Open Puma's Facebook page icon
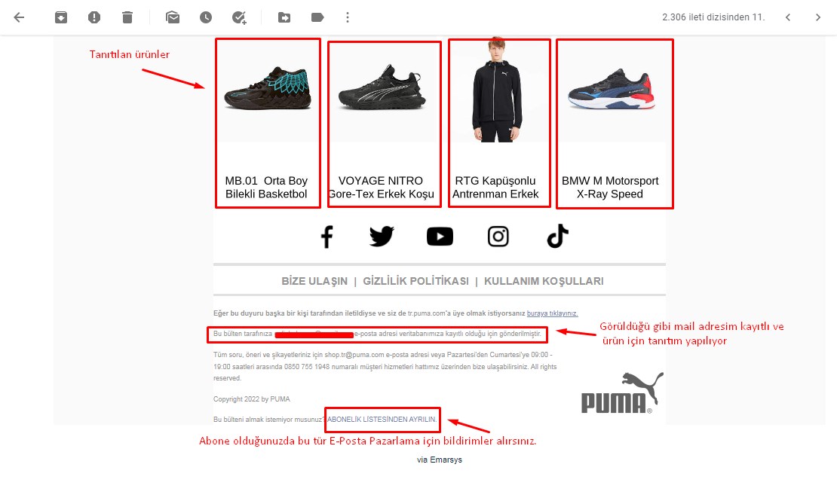The height and width of the screenshot is (504, 837). tap(327, 237)
